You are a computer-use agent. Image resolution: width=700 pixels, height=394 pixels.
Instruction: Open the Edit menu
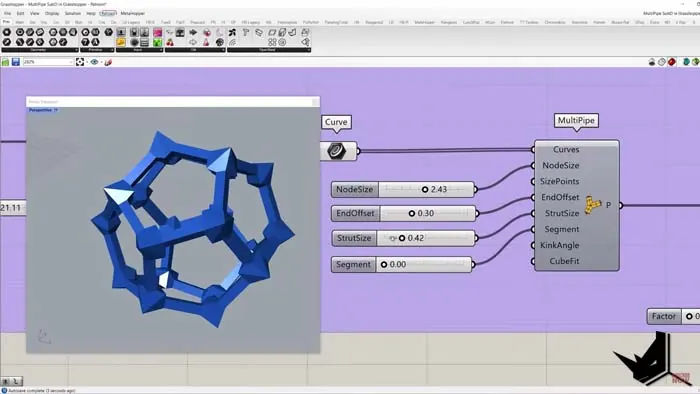click(21, 13)
